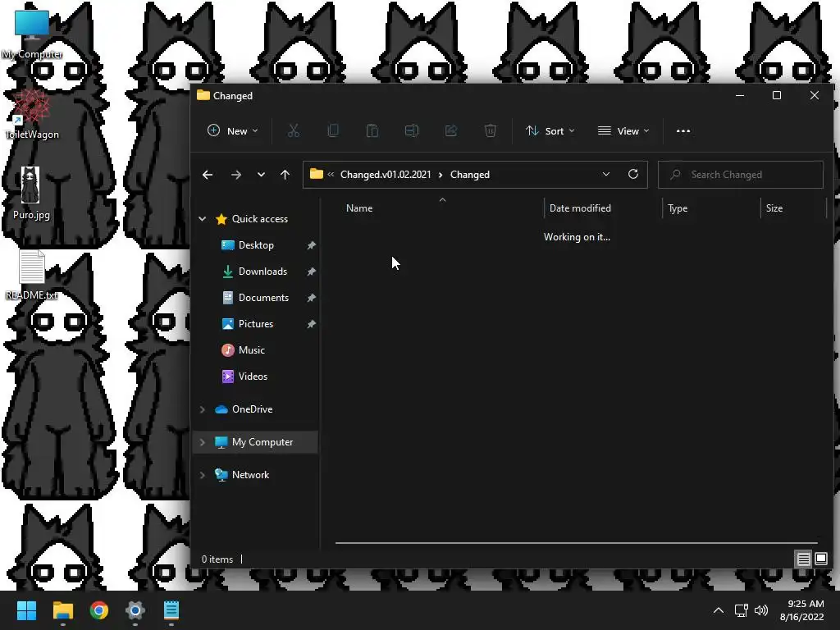840x630 pixels.
Task: Select Puro.jpg file on desktop
Action: tap(30, 194)
